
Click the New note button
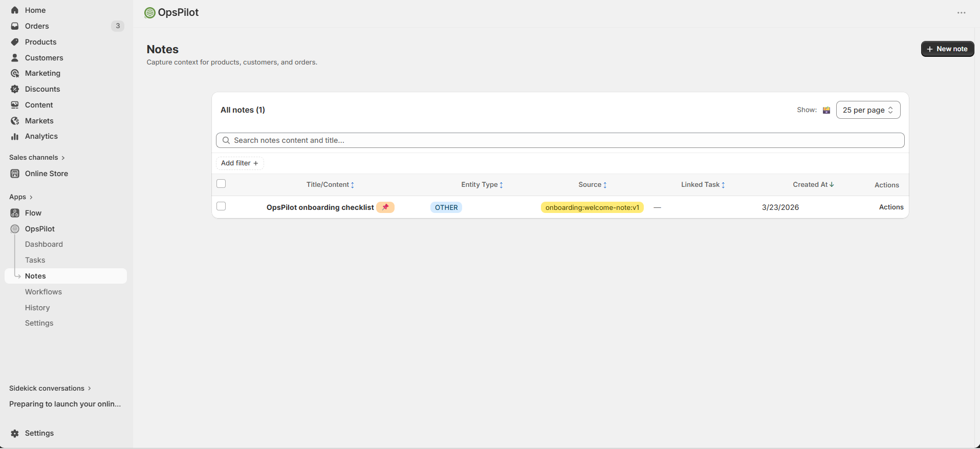[947, 49]
